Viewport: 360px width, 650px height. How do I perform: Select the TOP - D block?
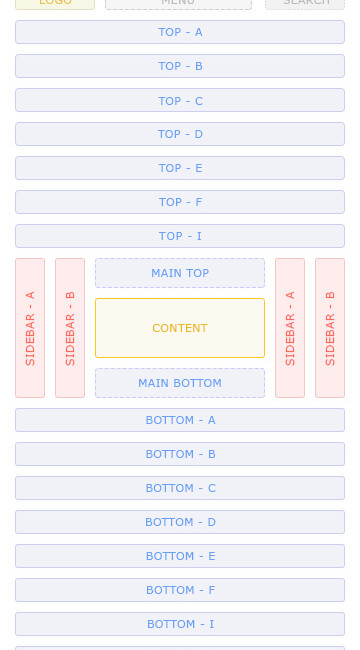pyautogui.click(x=180, y=134)
